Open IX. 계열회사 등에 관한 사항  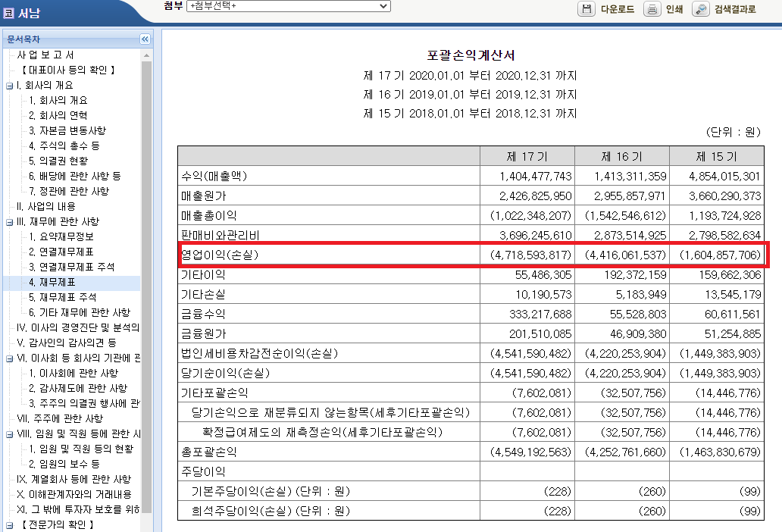point(74,479)
